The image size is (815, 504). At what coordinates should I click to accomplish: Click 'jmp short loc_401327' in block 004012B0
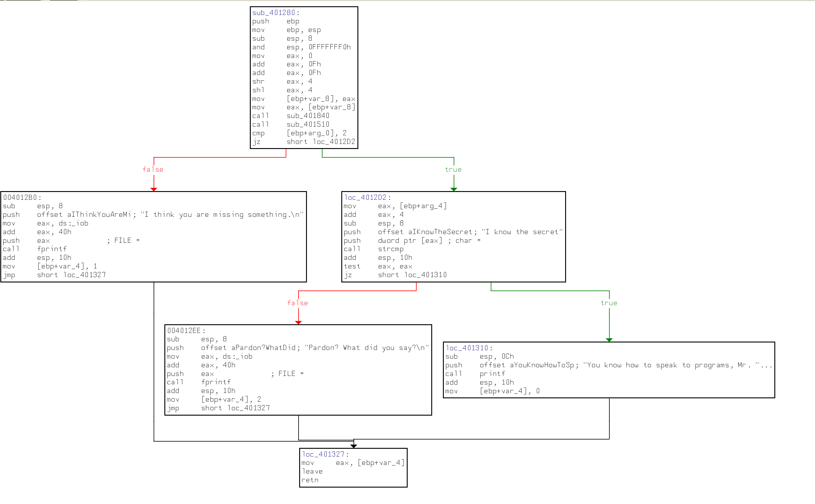(x=54, y=275)
